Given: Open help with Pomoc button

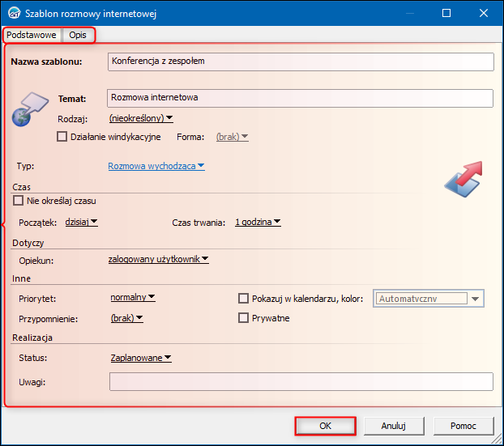Looking at the screenshot, I should pyautogui.click(x=463, y=426).
